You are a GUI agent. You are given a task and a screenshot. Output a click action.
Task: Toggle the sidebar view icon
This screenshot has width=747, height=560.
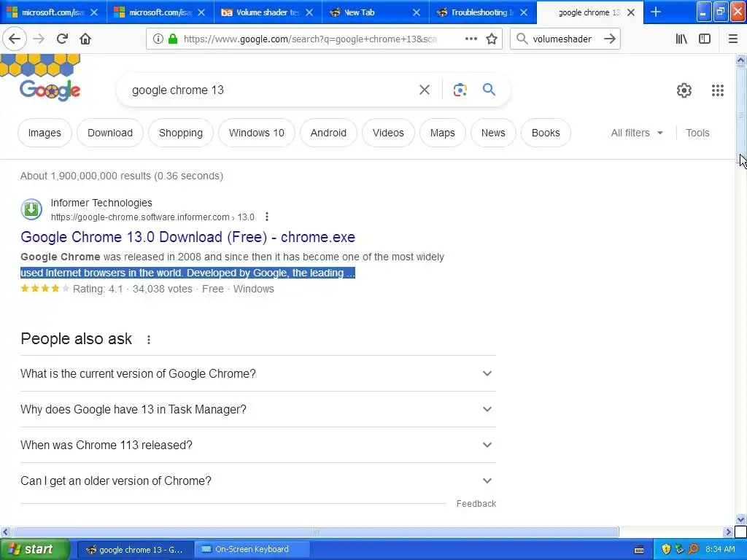pyautogui.click(x=705, y=39)
